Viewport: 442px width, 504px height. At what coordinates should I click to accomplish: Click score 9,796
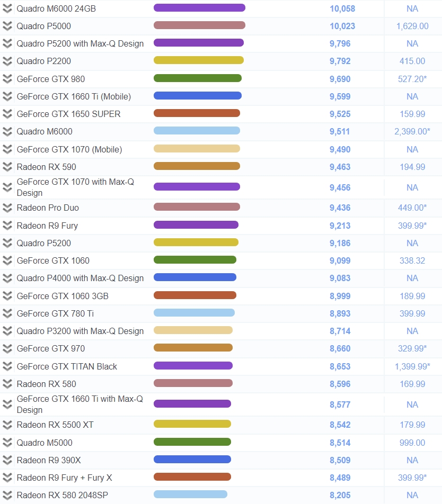[x=340, y=44]
